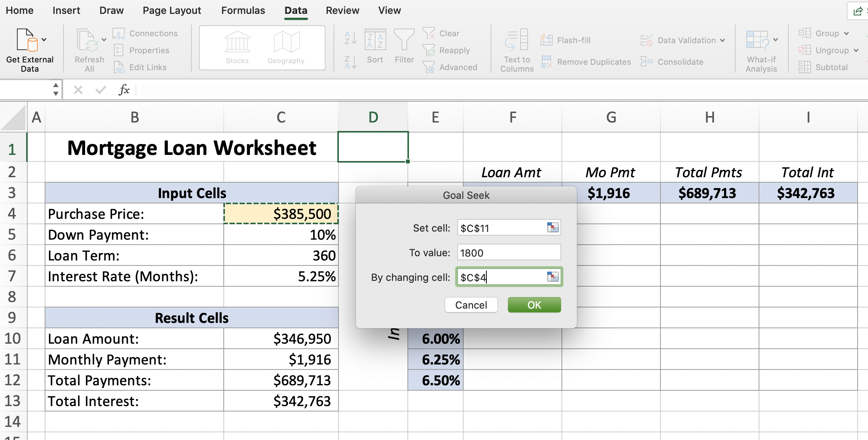Open Get External Data icon
The width and height of the screenshot is (868, 440).
(x=27, y=40)
